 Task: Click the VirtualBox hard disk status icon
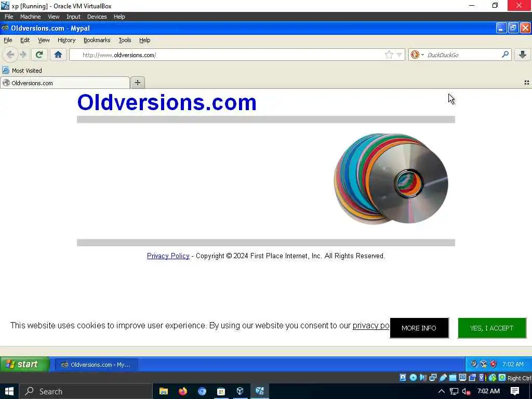click(x=403, y=378)
